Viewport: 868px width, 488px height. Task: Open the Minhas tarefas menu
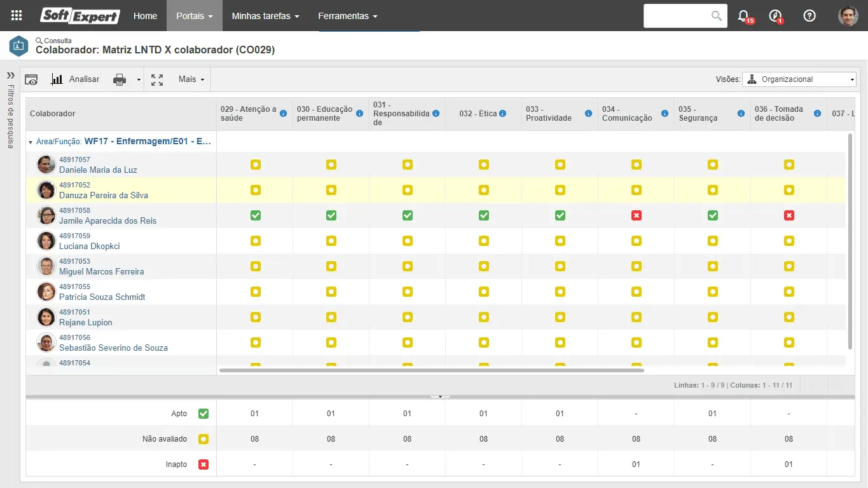click(265, 16)
